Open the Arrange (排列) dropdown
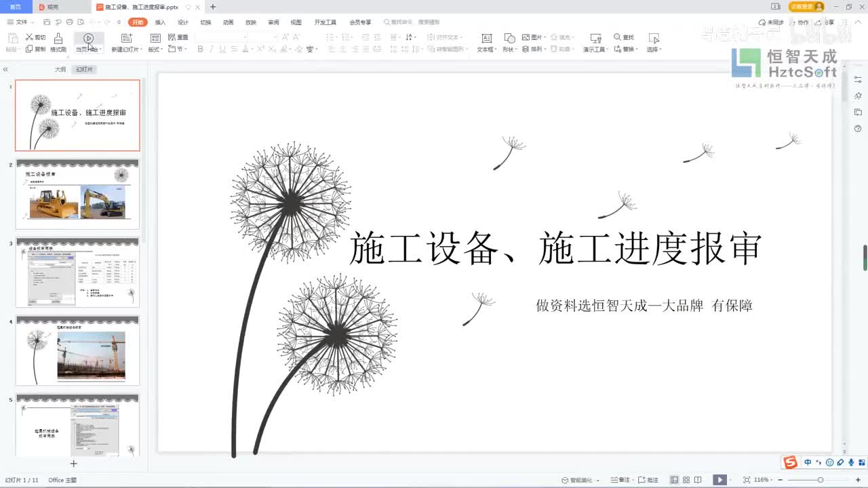This screenshot has height=488, width=868. coord(534,49)
